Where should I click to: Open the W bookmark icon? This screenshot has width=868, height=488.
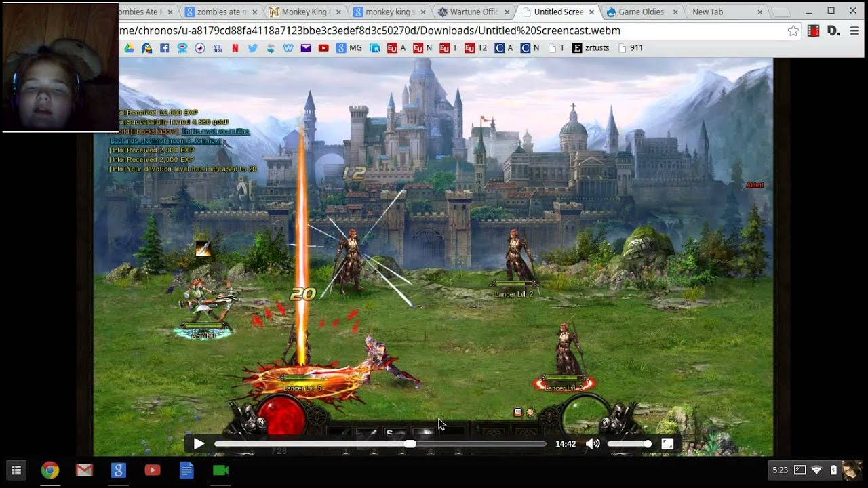(288, 48)
